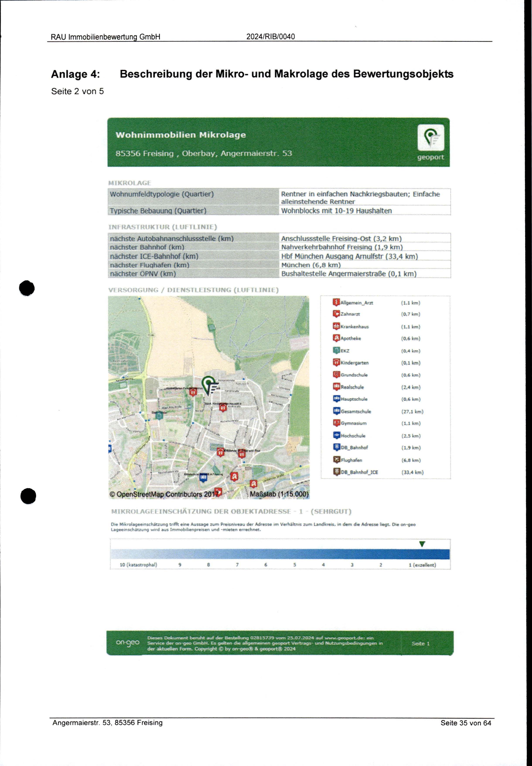Click 'Maßstab (1:15.000)' map scale label
Screen dimensions: 532x766
tap(279, 494)
